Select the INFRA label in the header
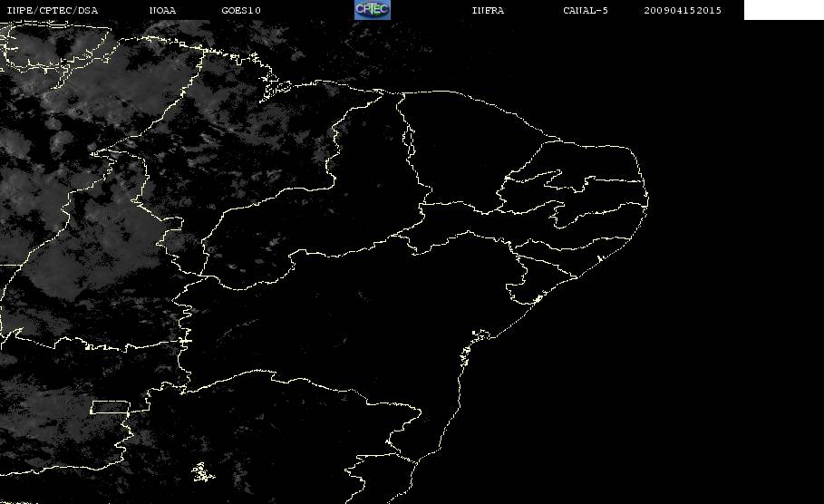824x504 pixels. coord(489,11)
